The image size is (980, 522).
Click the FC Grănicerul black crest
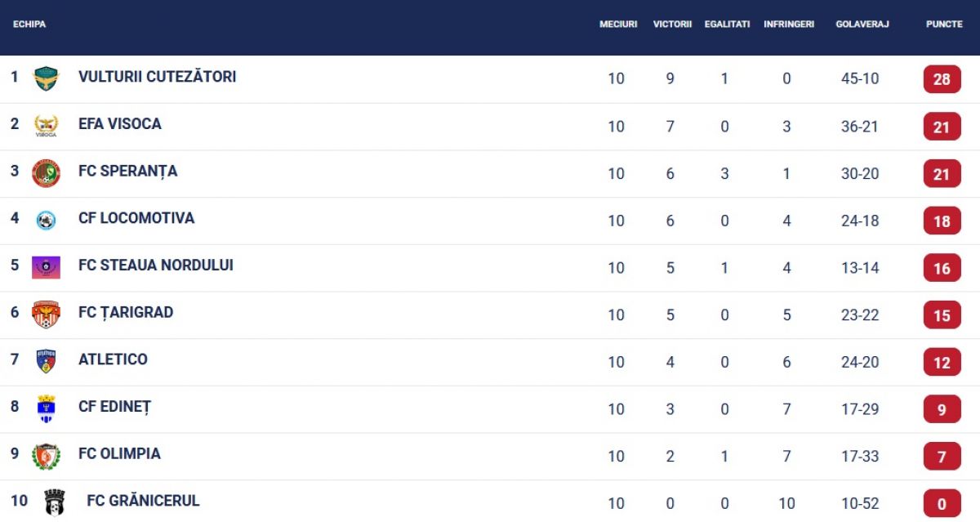[55, 502]
